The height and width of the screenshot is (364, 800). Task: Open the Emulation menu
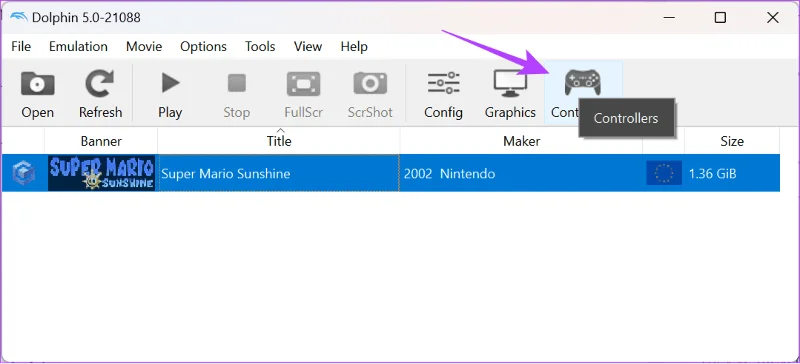pos(78,46)
